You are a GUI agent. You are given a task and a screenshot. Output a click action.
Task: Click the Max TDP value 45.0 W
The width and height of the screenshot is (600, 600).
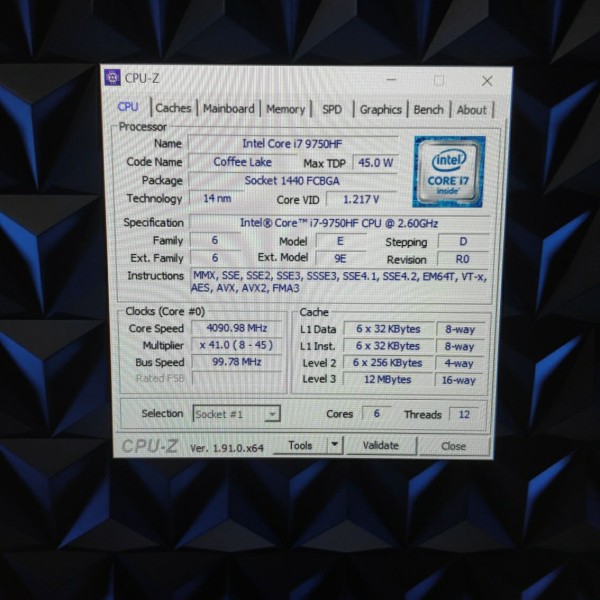point(375,163)
